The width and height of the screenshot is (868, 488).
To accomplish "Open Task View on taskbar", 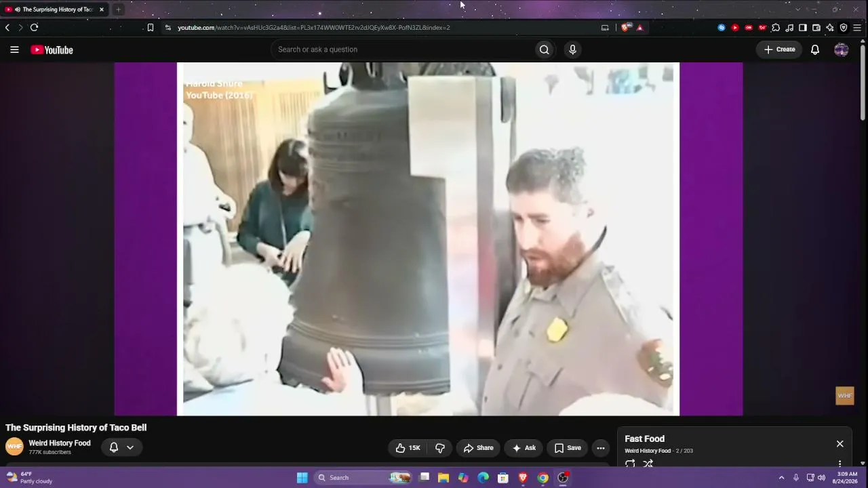I will pos(425,478).
